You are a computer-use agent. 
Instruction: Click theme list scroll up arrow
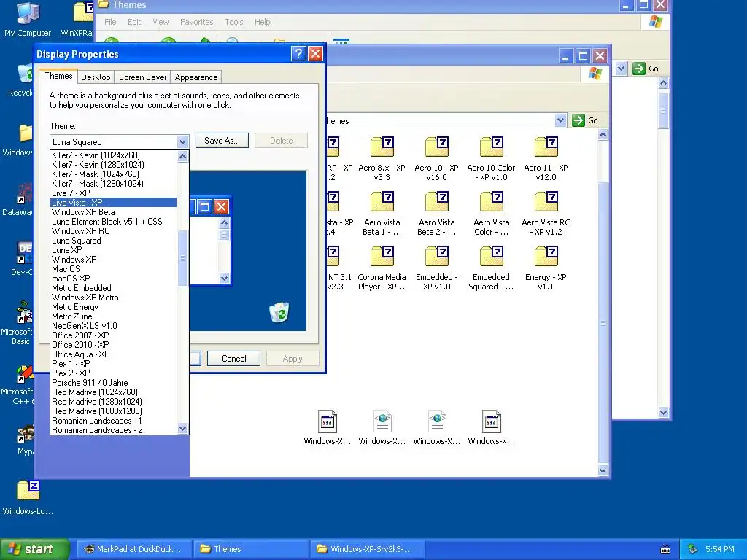pyautogui.click(x=182, y=156)
